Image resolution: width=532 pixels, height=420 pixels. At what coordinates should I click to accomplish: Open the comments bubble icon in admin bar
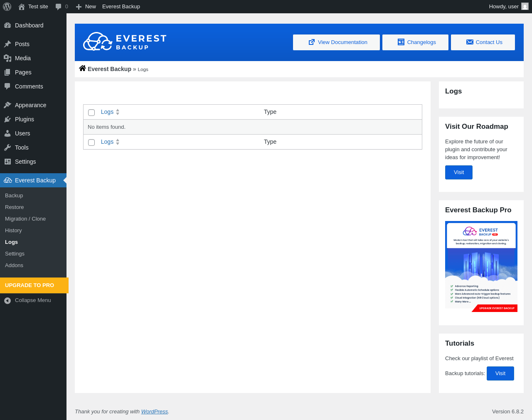point(59,7)
